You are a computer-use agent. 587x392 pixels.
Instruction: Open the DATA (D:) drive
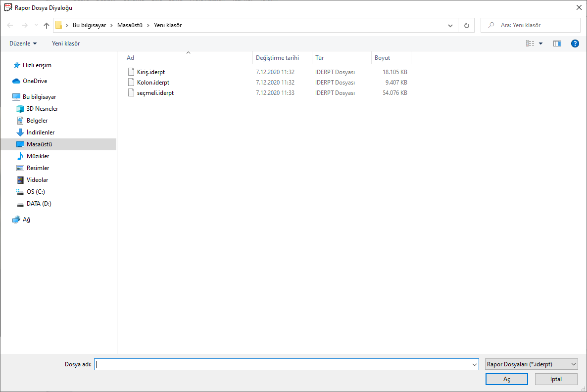[39, 204]
